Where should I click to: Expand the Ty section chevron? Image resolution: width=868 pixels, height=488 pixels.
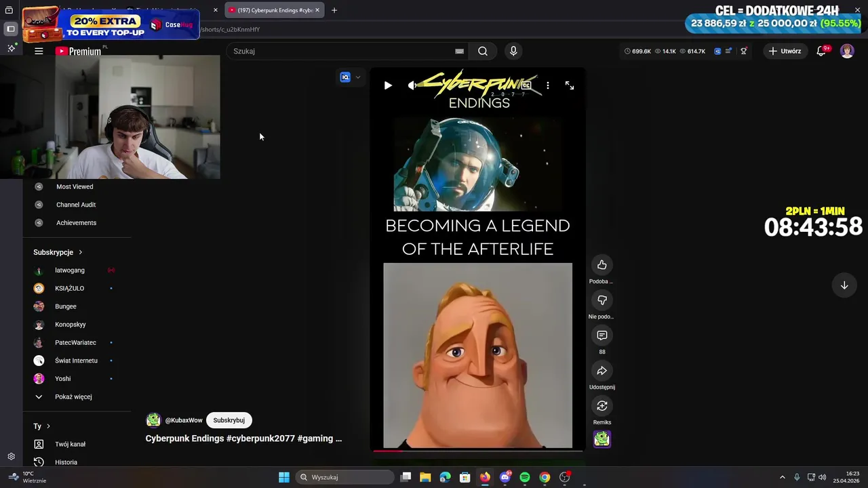click(48, 426)
